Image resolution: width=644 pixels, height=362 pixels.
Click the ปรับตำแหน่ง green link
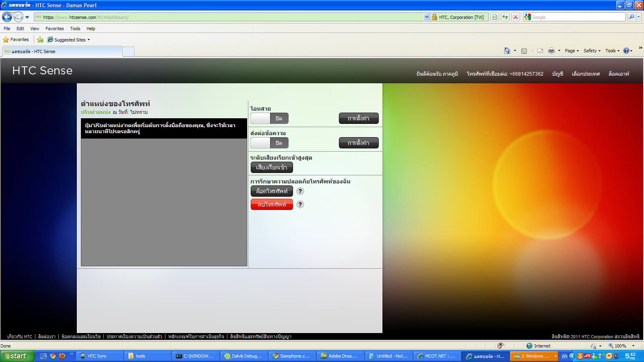coord(95,112)
